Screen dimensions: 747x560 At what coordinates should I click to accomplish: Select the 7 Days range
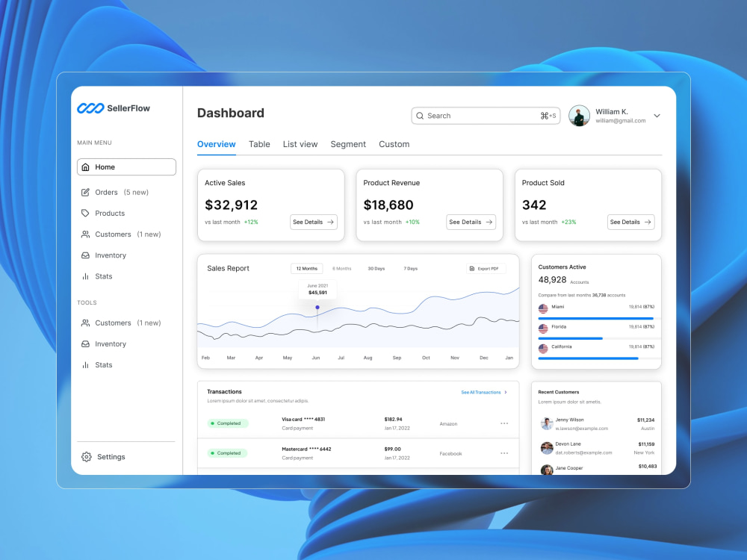[410, 269]
